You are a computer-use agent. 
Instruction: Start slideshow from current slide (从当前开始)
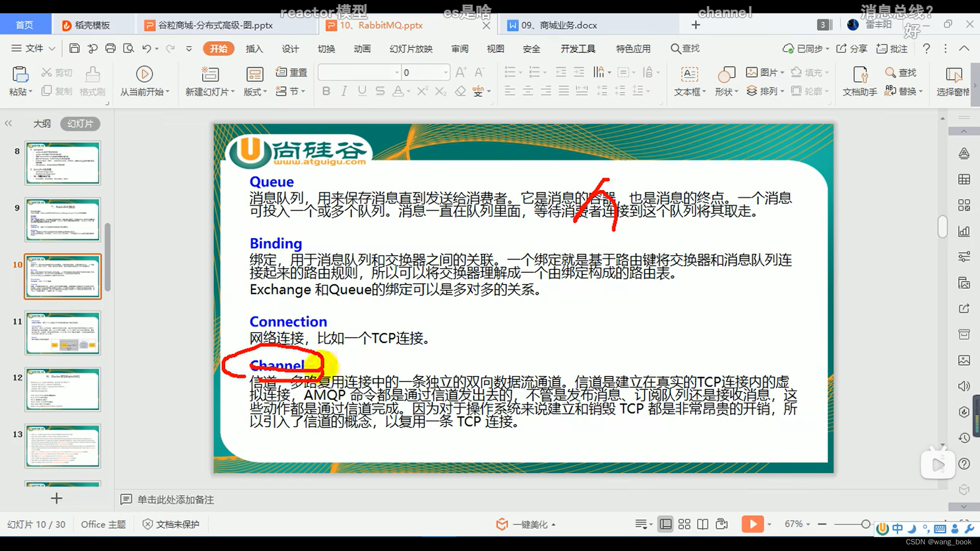[144, 81]
